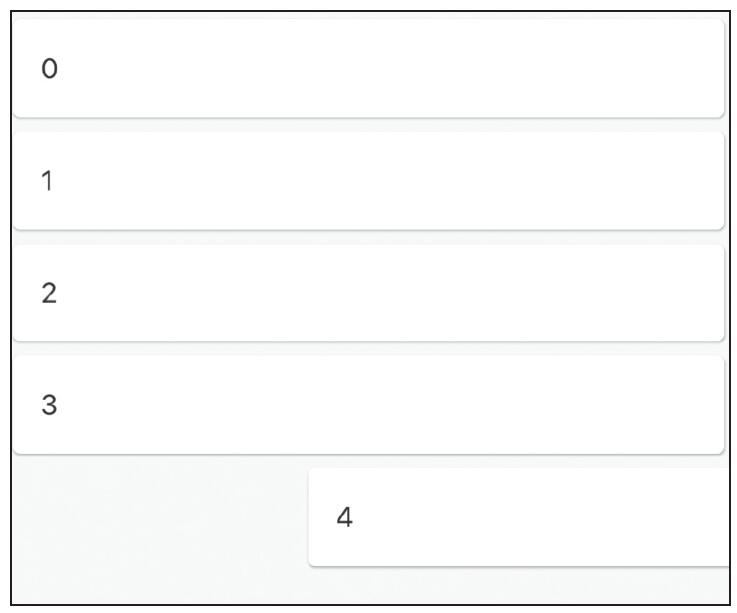Click the number 3 text
The height and width of the screenshot is (613, 737).
(x=49, y=406)
